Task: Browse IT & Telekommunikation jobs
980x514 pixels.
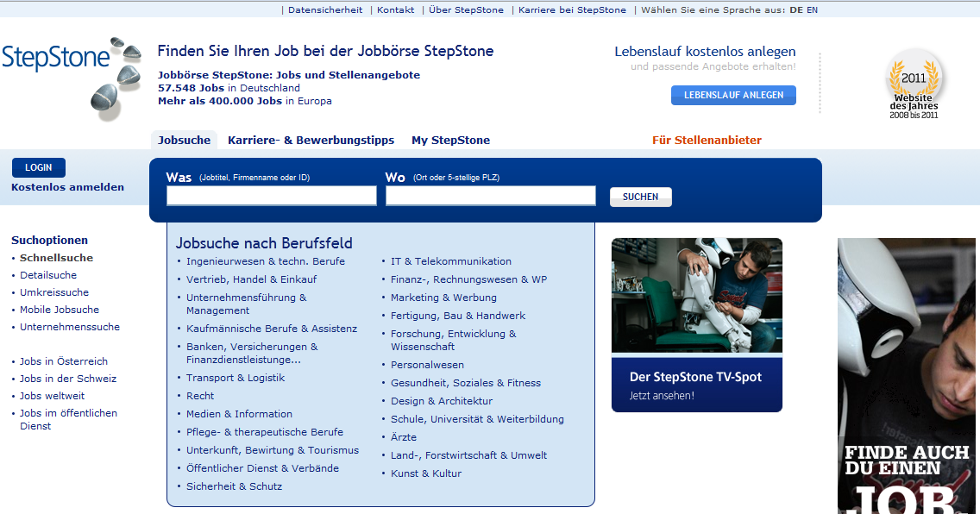Action: coord(451,261)
